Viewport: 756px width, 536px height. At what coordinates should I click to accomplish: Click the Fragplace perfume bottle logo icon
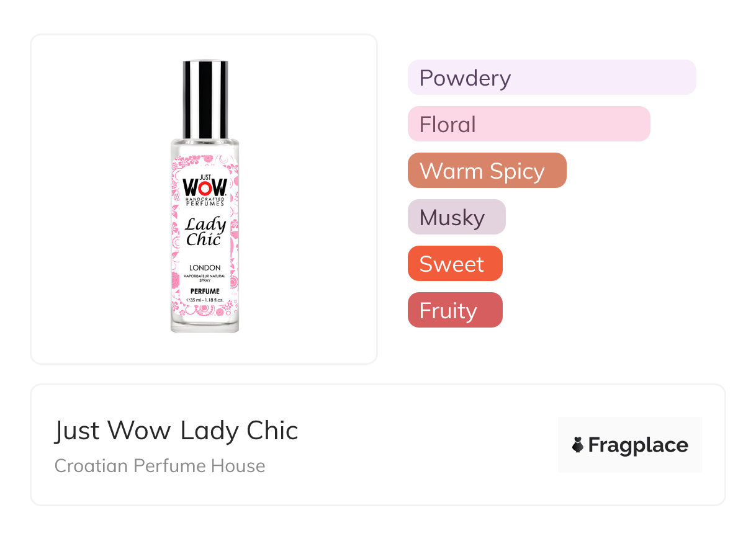[x=578, y=445]
